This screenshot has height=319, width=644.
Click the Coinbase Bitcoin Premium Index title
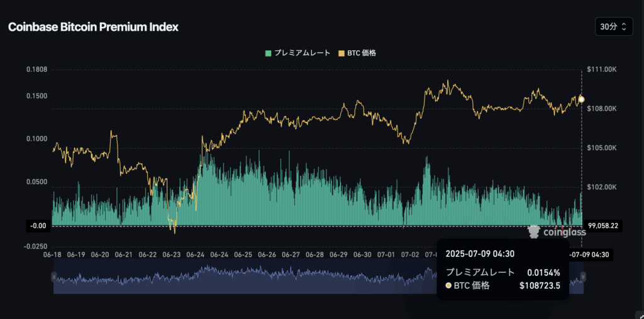click(93, 27)
